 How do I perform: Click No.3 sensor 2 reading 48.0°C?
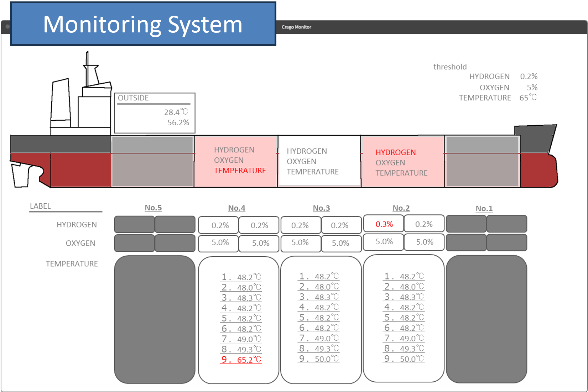tap(319, 287)
